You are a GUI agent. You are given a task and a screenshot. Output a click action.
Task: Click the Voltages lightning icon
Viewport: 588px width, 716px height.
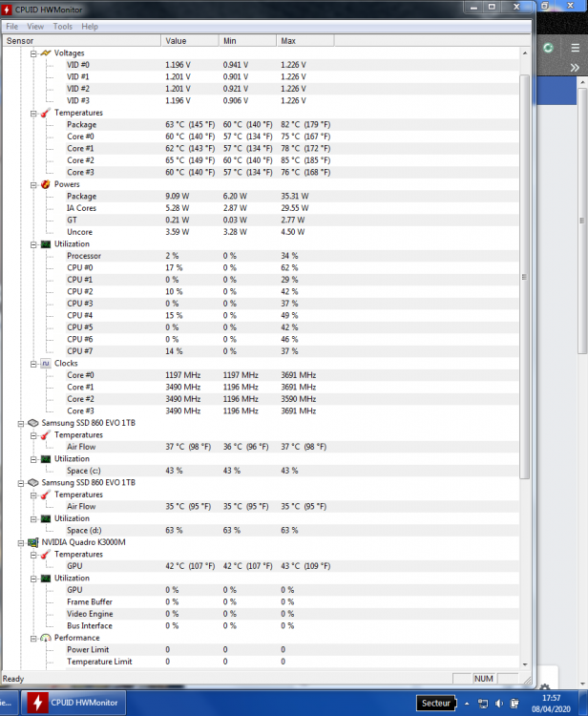(46, 53)
